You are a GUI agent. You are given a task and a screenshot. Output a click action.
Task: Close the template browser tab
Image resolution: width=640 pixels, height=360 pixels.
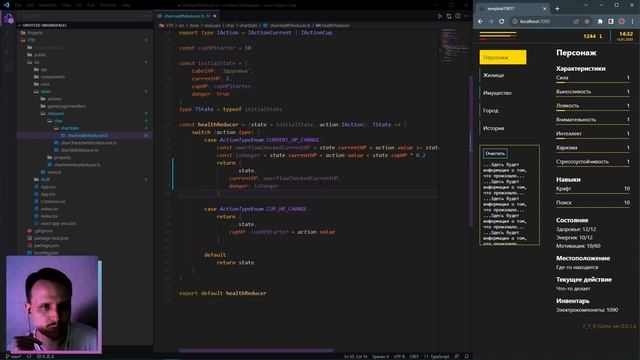click(544, 9)
